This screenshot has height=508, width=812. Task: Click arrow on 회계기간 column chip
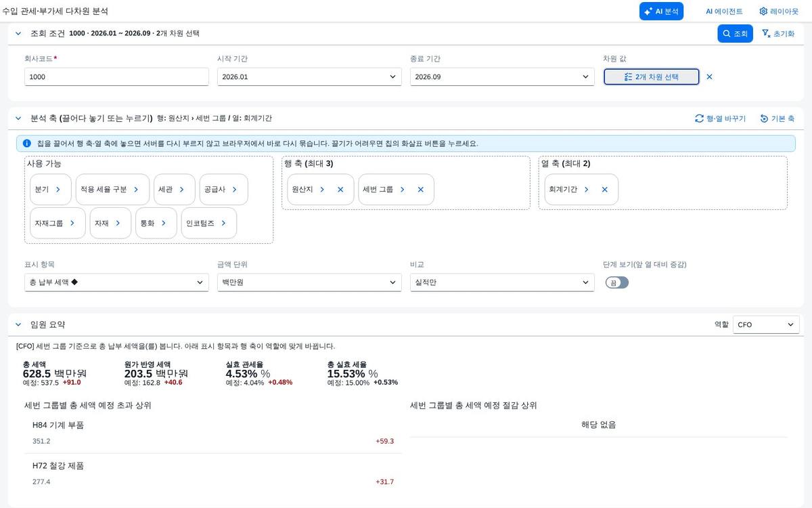point(586,190)
